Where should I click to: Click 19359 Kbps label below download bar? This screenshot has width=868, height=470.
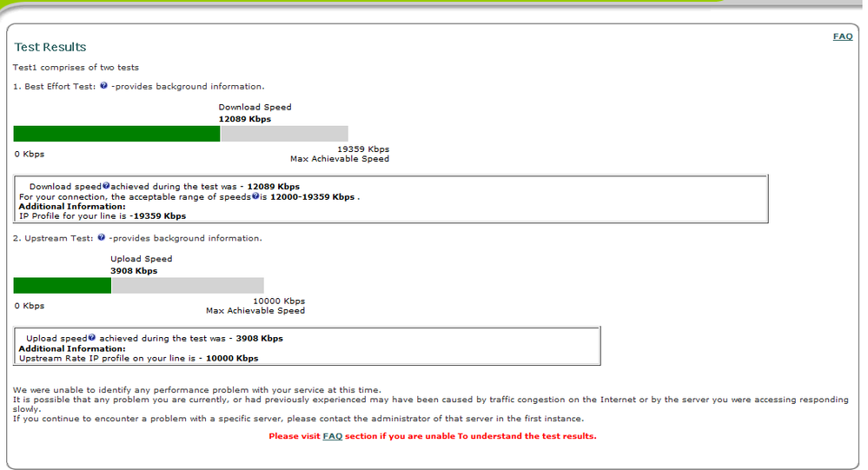(x=362, y=149)
